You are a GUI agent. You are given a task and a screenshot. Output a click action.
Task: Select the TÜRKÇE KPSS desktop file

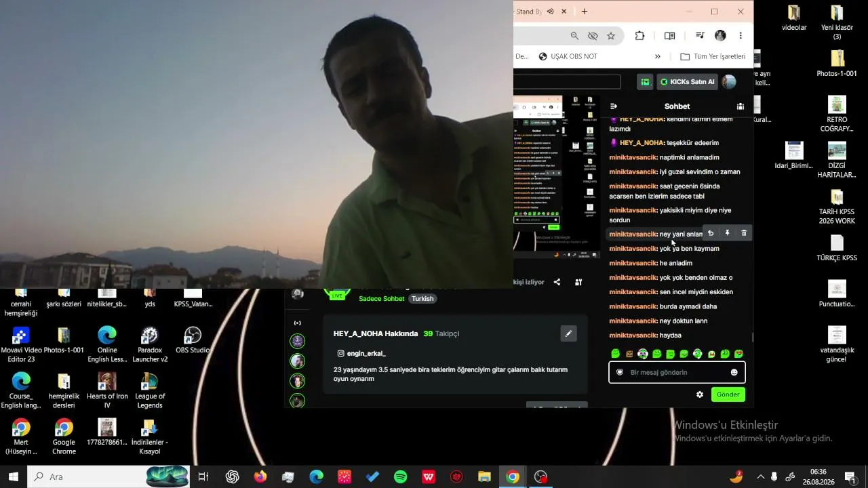[837, 248]
